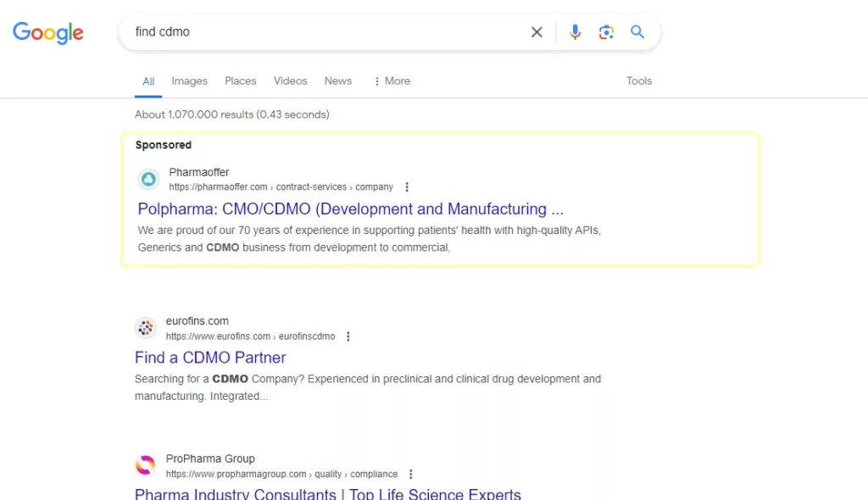
Task: Open the News tab
Action: (337, 81)
